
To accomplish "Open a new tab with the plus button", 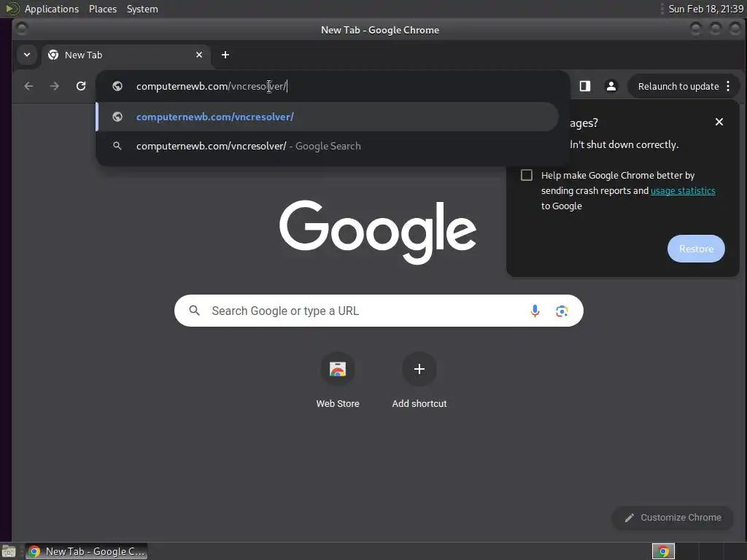I will 225,55.
